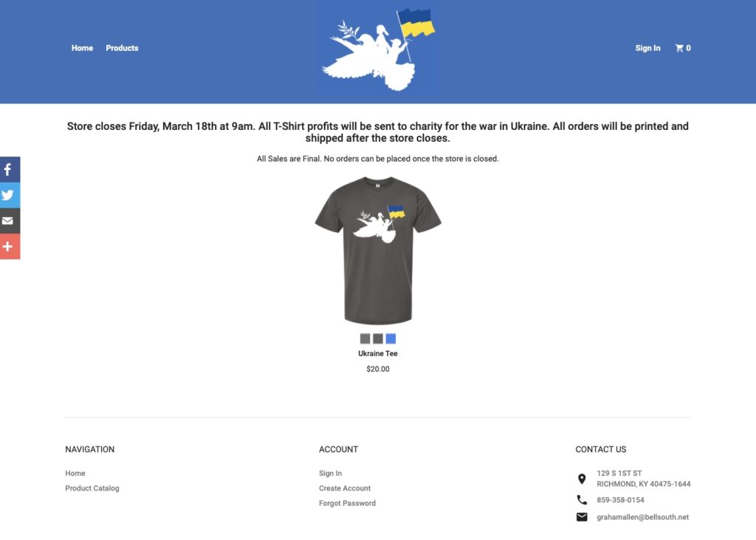Click the map pin address icon

[x=582, y=479]
